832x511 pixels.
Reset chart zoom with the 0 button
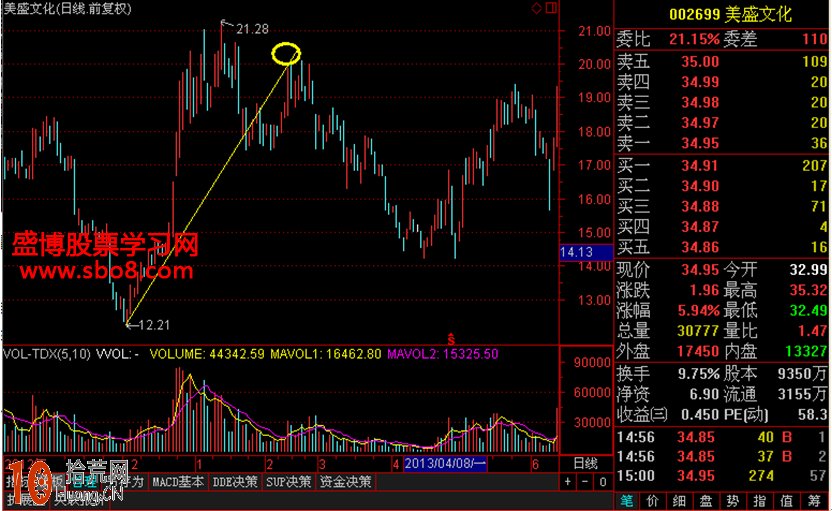point(602,482)
